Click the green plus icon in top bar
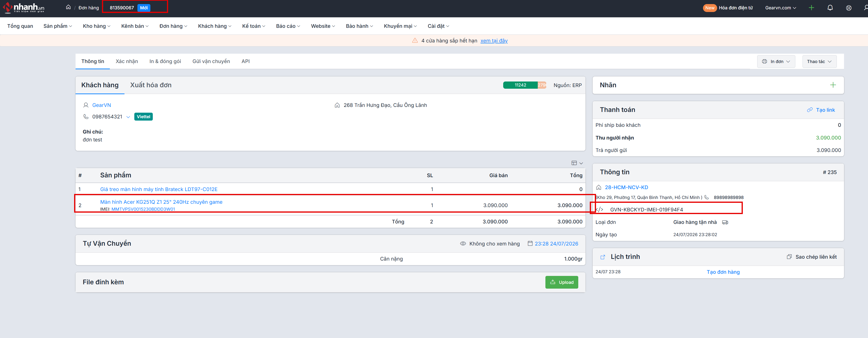Screen dimensions: 868x338 coord(811,8)
